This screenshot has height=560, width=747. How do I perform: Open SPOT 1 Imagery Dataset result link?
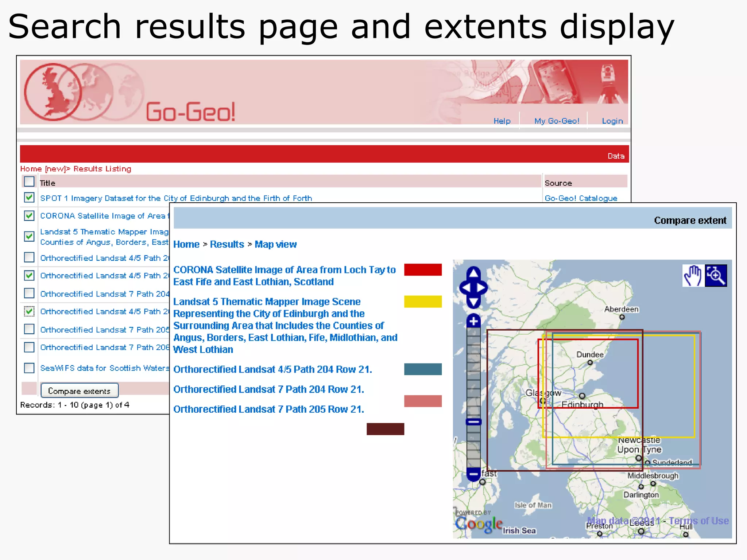click(176, 198)
